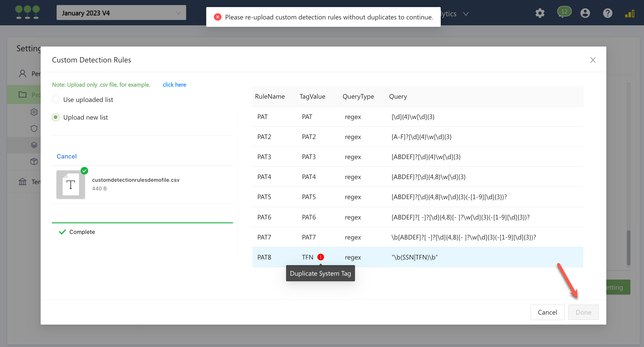Open the January 2023 V4 dropdown

121,13
